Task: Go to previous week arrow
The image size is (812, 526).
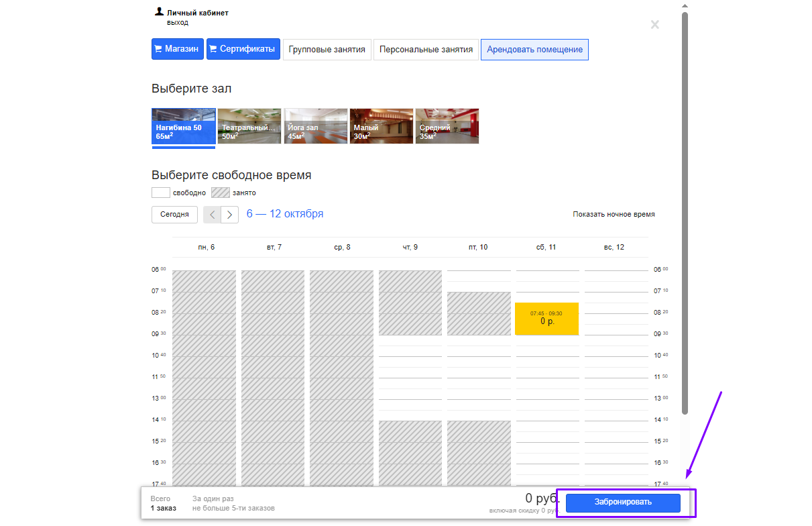Action: 212,215
